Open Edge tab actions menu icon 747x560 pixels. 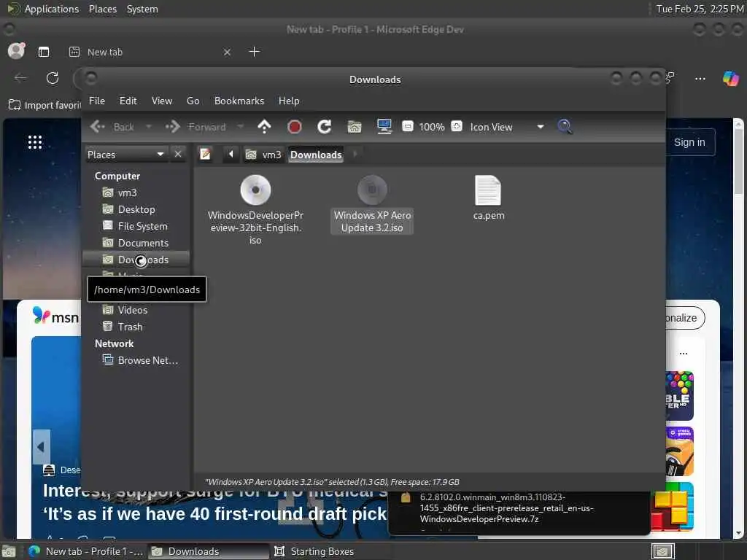[x=44, y=52]
